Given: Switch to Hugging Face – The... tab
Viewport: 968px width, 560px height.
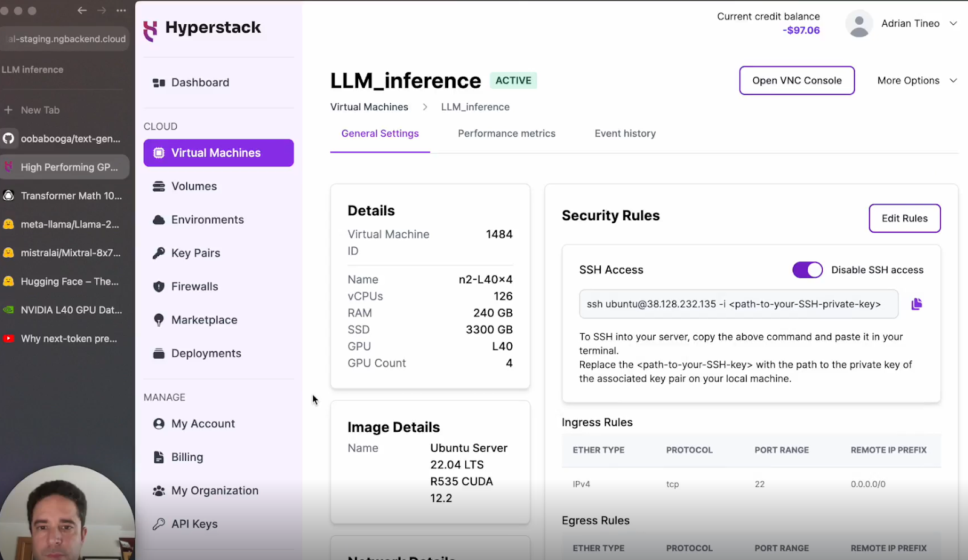Looking at the screenshot, I should pyautogui.click(x=64, y=281).
